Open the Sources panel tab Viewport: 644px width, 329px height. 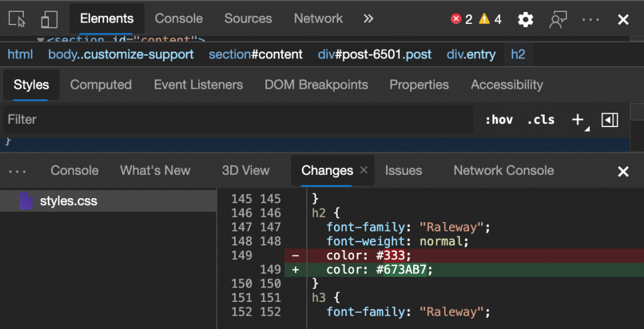(248, 18)
